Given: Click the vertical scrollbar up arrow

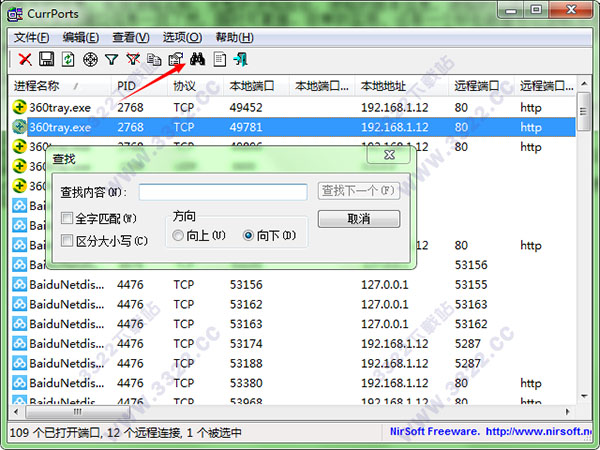Looking at the screenshot, I should (x=584, y=83).
